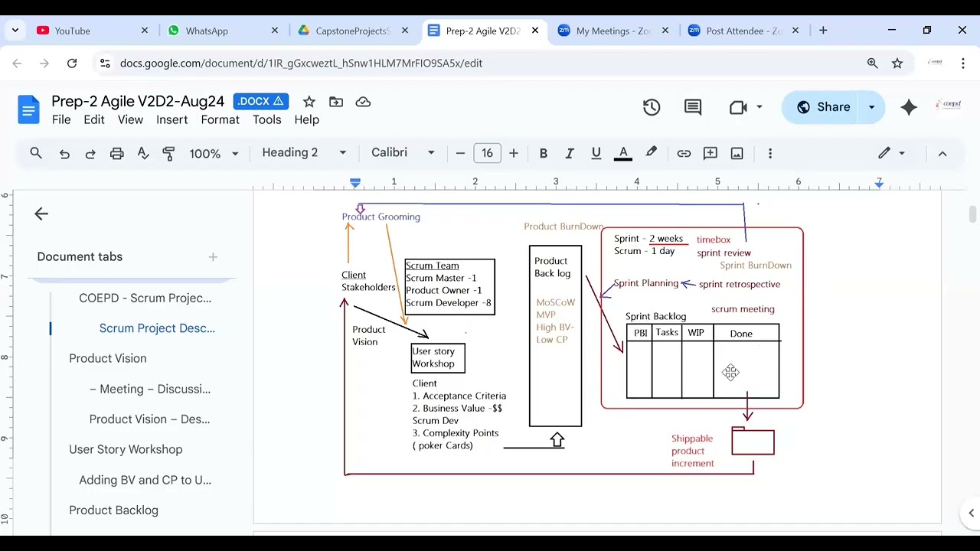980x551 pixels.
Task: Open the Tools menu
Action: [266, 120]
